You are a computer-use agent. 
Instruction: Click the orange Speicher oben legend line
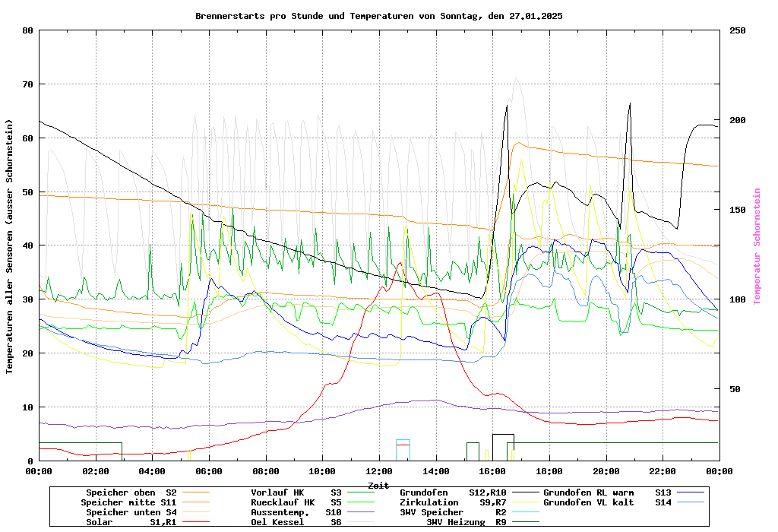coord(200,492)
